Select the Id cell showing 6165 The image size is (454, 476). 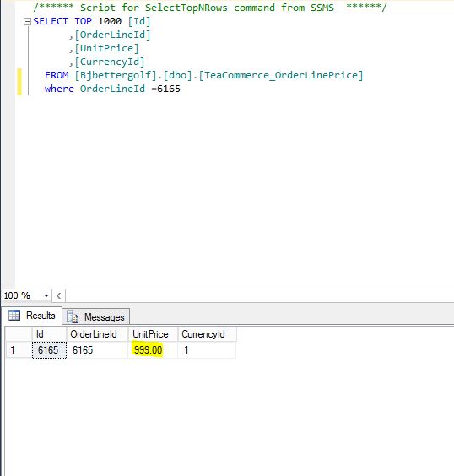[49, 350]
